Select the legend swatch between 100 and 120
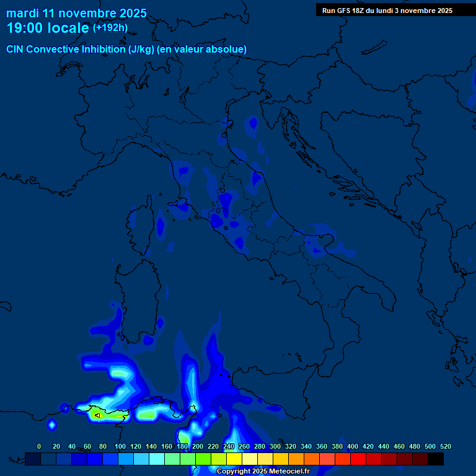476x476 pixels. (x=126, y=459)
